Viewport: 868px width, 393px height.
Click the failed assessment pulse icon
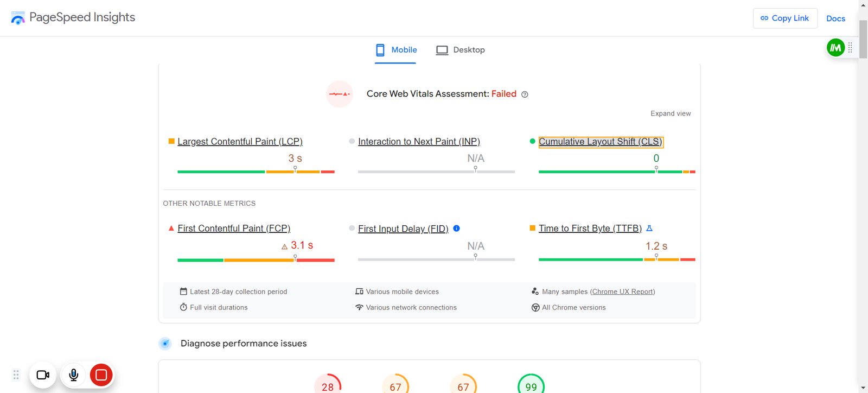tap(340, 94)
